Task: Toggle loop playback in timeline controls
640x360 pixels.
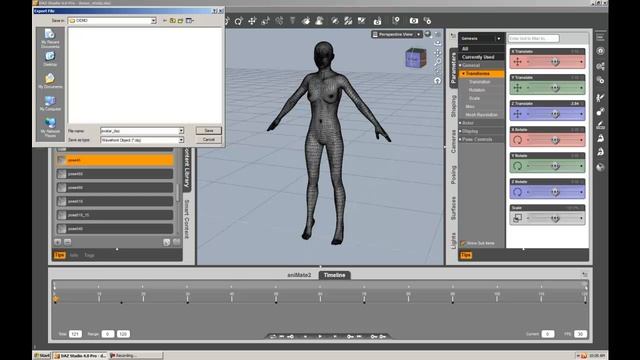Action: 272,336
